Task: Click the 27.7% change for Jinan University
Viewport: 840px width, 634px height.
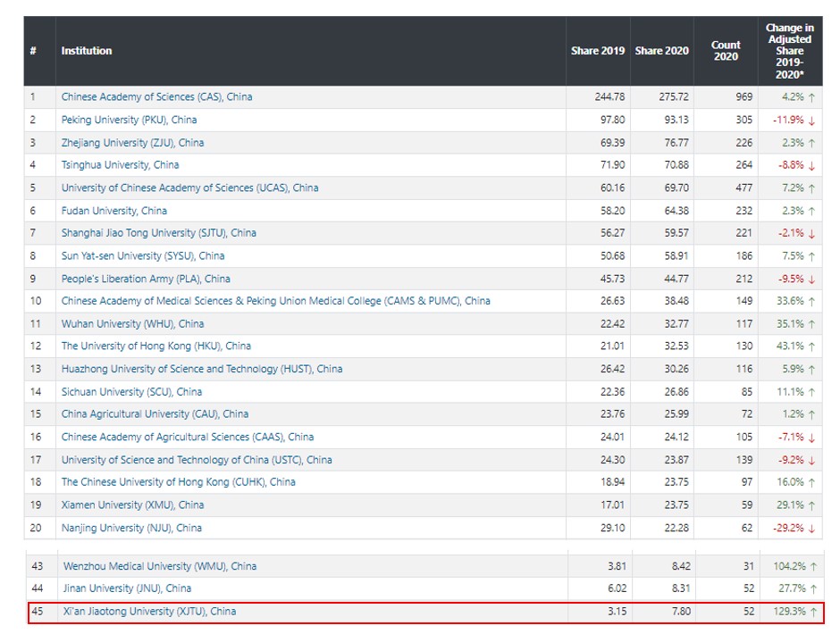Action: coord(793,588)
